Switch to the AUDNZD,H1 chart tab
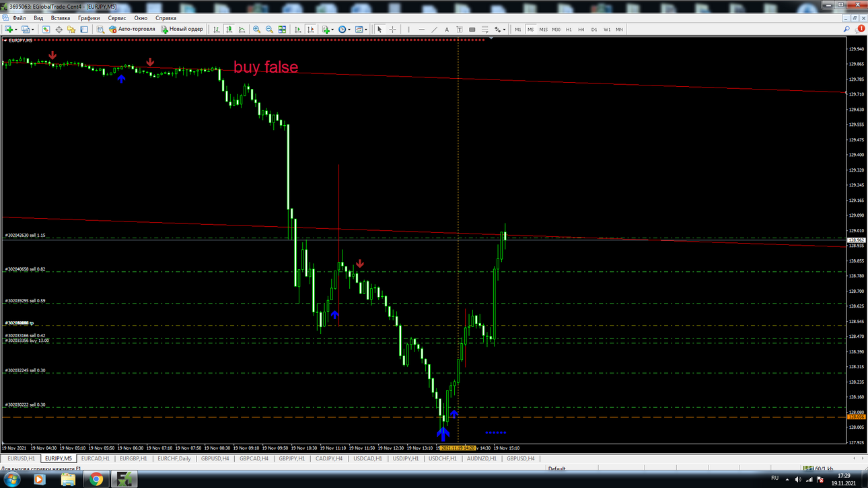Viewport: 868px width, 488px height. [x=482, y=458]
